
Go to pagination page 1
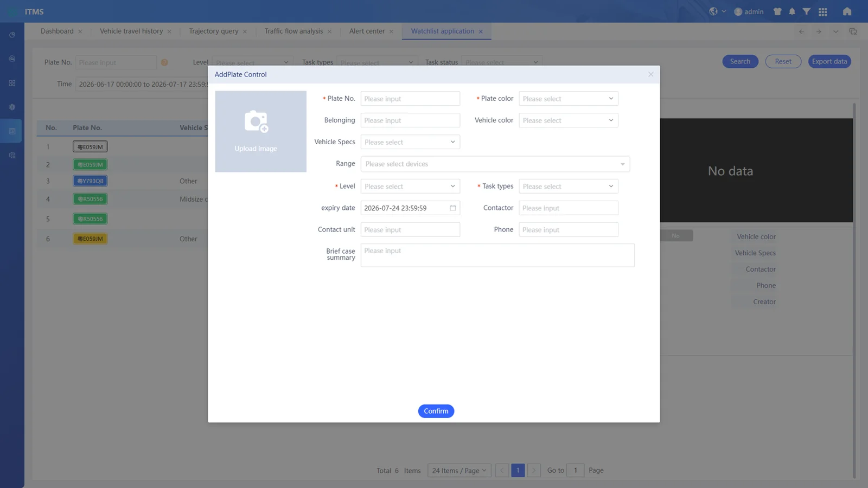click(518, 471)
